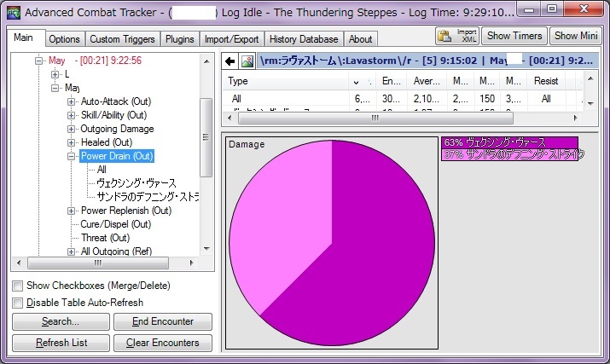The height and width of the screenshot is (364, 610).
Task: Click the ACT application icon in the title bar
Action: pyautogui.click(x=14, y=13)
